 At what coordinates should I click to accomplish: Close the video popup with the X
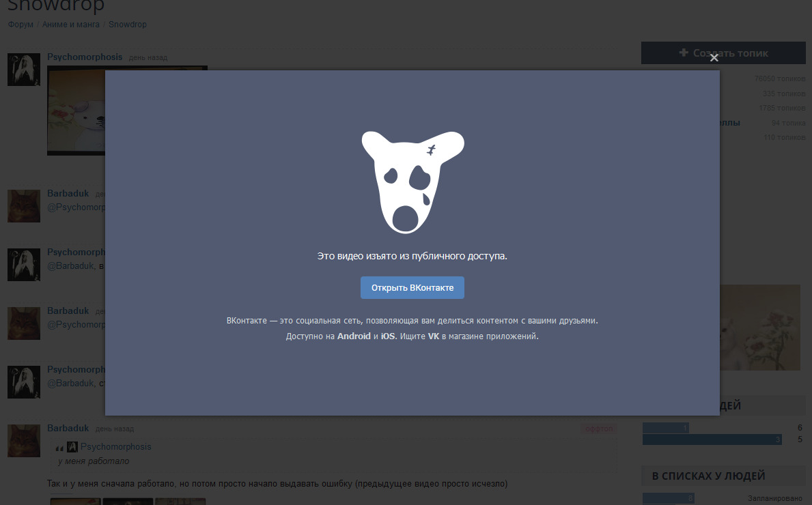714,58
